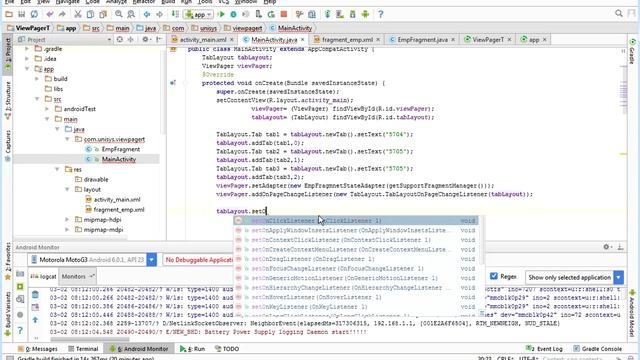Image resolution: width=640 pixels, height=360 pixels.
Task: Click the Replace toolbar icon
Action: click(x=131, y=14)
